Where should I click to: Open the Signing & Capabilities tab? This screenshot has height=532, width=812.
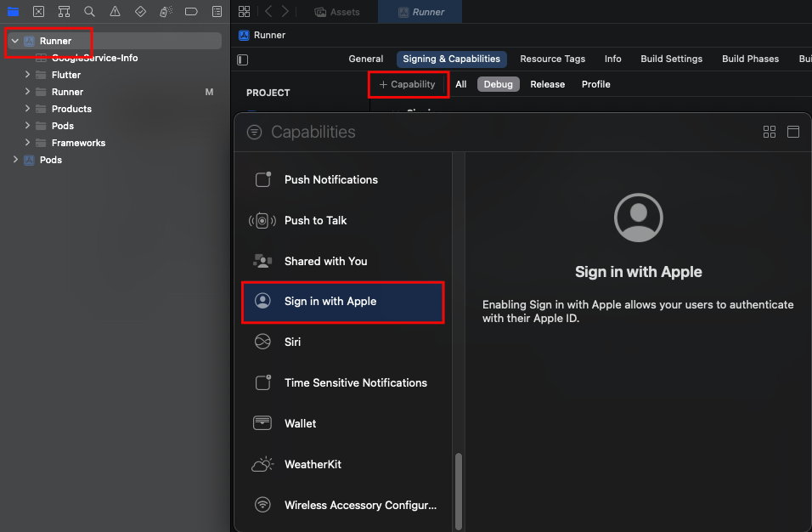[452, 59]
